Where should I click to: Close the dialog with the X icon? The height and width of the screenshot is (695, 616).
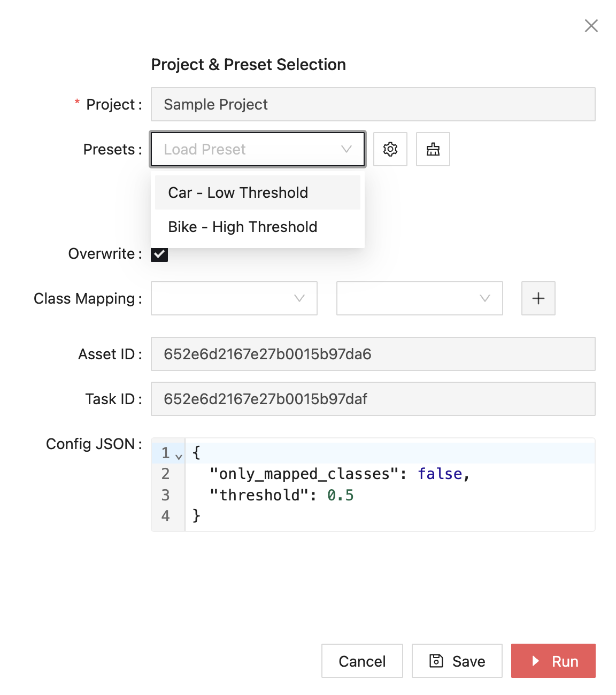click(x=591, y=26)
